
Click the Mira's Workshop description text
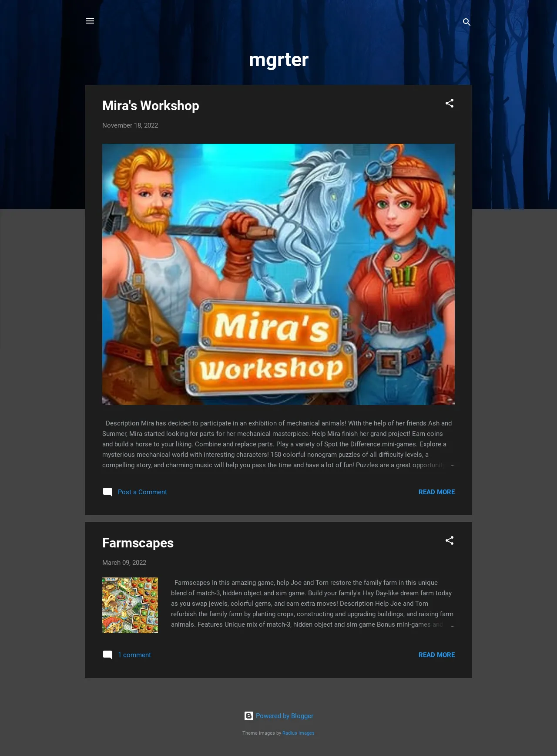click(x=278, y=444)
